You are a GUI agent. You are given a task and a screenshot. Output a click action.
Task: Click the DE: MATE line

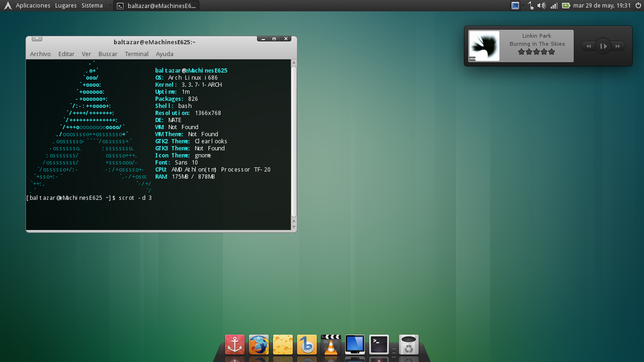tap(168, 120)
